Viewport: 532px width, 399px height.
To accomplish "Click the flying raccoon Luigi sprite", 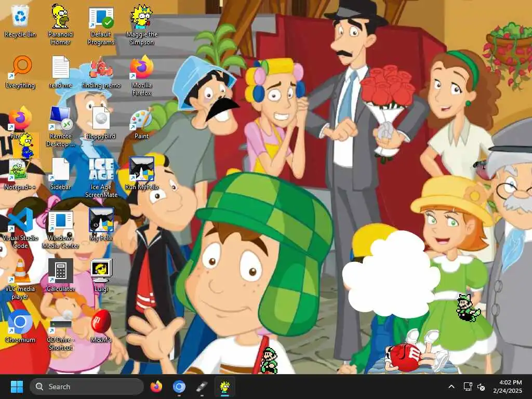I will point(468,308).
